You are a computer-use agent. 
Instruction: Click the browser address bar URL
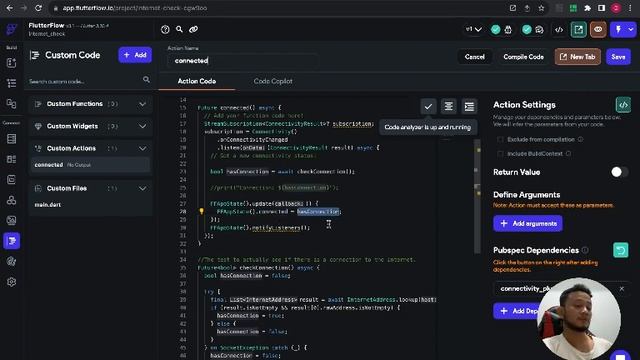click(135, 8)
